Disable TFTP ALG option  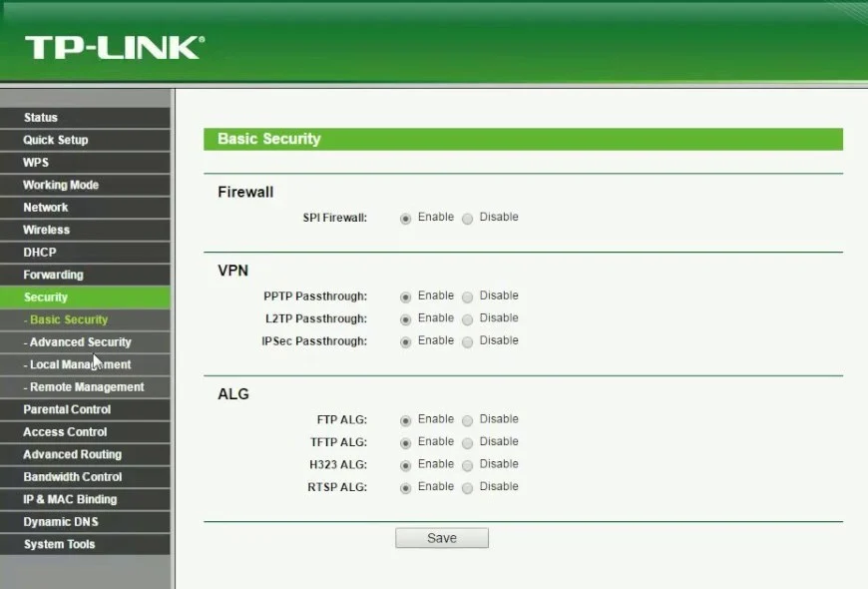tap(468, 443)
